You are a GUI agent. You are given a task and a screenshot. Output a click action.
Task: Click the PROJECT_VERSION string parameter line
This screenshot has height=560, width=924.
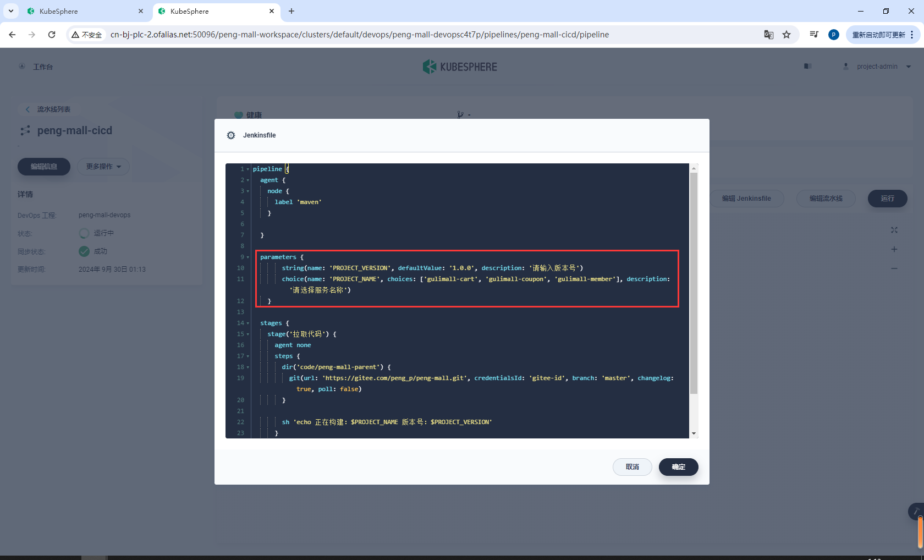pyautogui.click(x=432, y=268)
